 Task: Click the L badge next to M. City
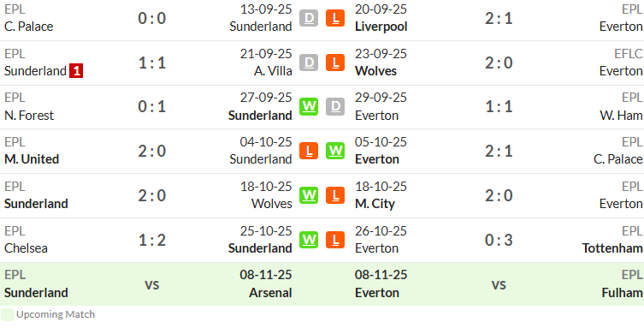(335, 195)
